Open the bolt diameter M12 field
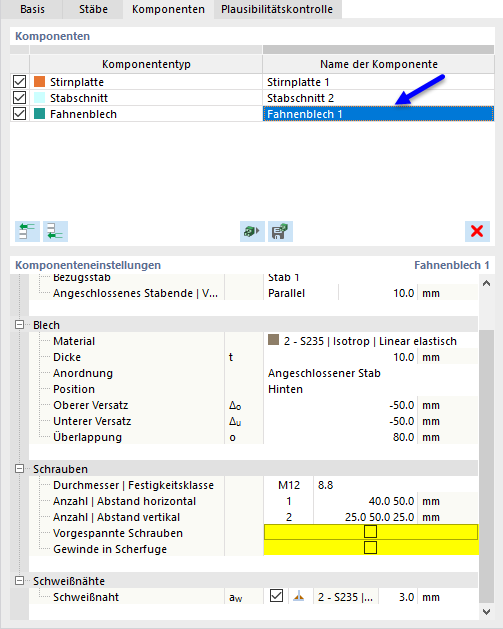 pyautogui.click(x=288, y=485)
